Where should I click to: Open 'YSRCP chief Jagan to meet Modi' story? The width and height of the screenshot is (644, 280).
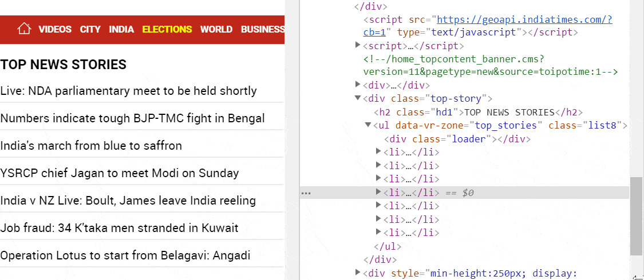coord(120,173)
